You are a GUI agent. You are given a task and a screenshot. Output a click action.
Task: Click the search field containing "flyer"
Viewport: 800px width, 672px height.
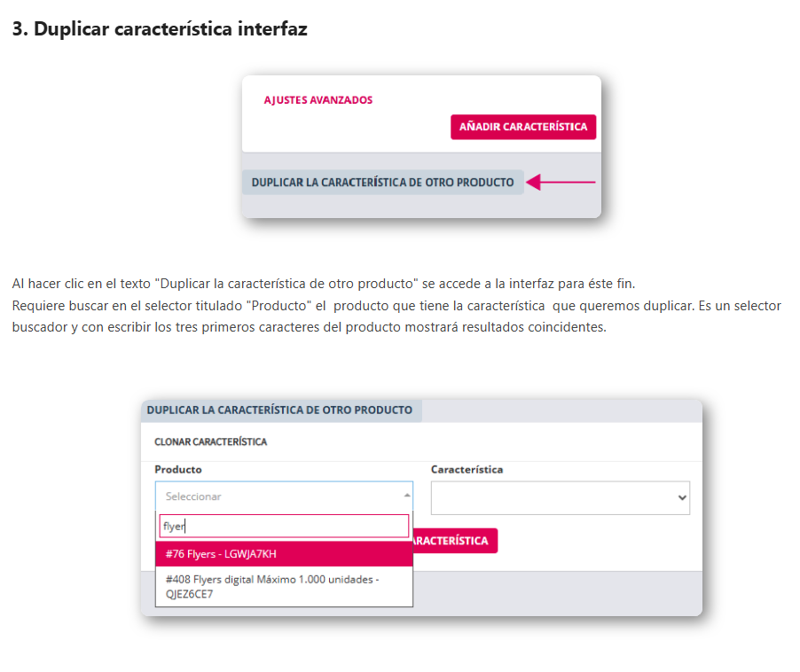tap(284, 526)
